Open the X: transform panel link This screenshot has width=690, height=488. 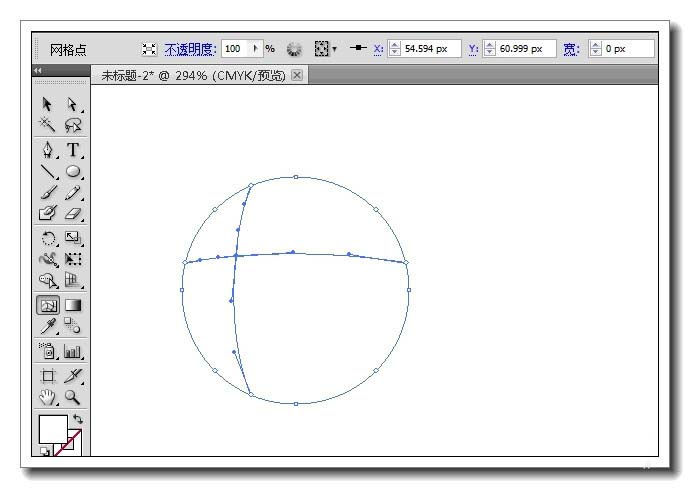[x=378, y=49]
